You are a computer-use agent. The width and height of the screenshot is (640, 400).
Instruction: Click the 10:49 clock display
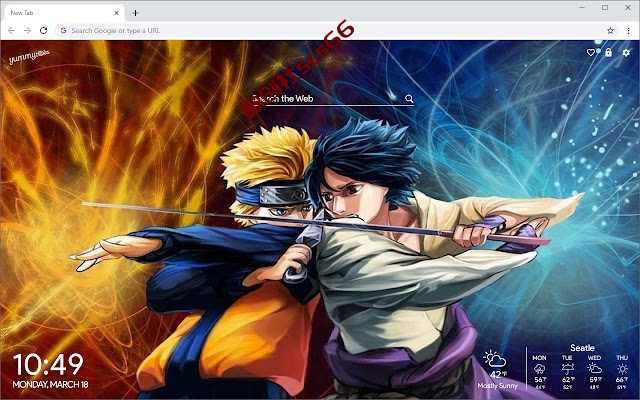pos(48,364)
